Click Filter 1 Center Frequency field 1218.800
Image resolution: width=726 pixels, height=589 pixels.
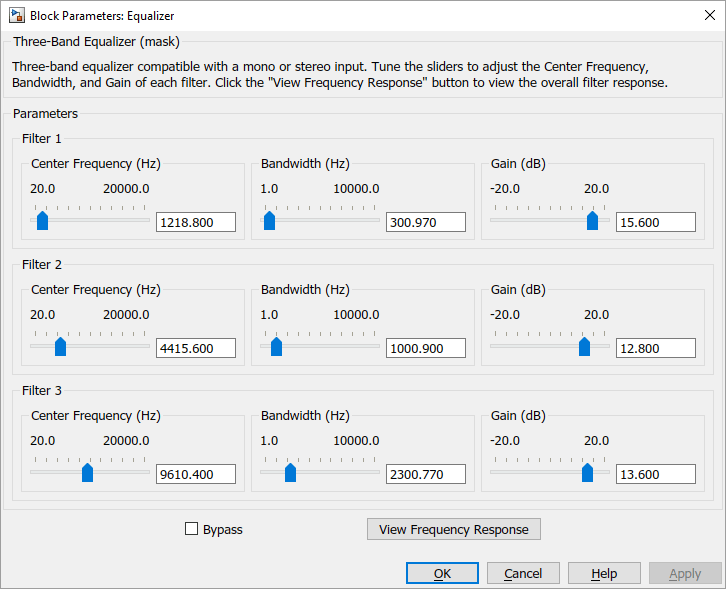[196, 222]
